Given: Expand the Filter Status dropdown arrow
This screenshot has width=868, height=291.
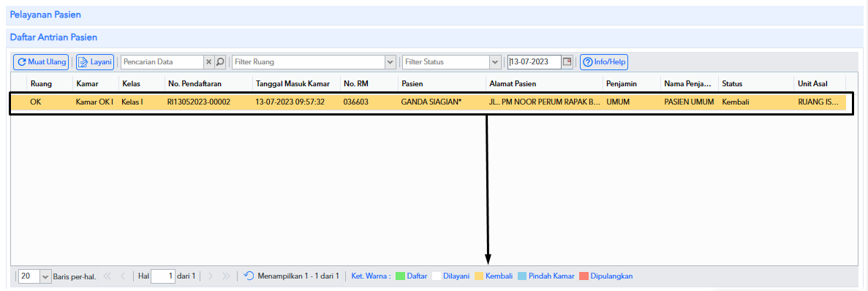Looking at the screenshot, I should (x=495, y=62).
